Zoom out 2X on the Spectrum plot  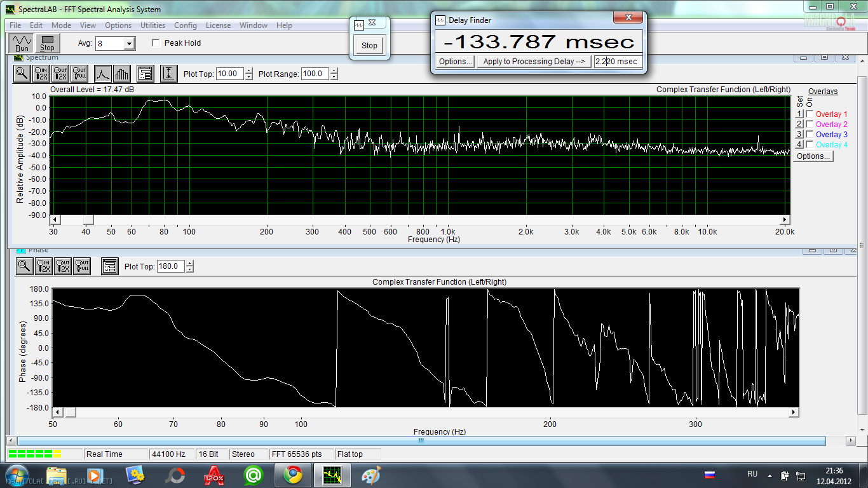pyautogui.click(x=60, y=74)
